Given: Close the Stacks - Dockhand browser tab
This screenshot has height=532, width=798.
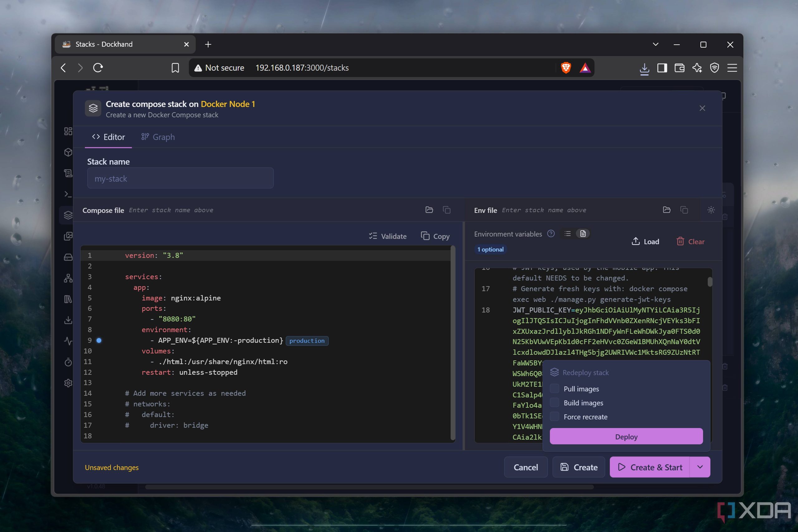Looking at the screenshot, I should 186,45.
